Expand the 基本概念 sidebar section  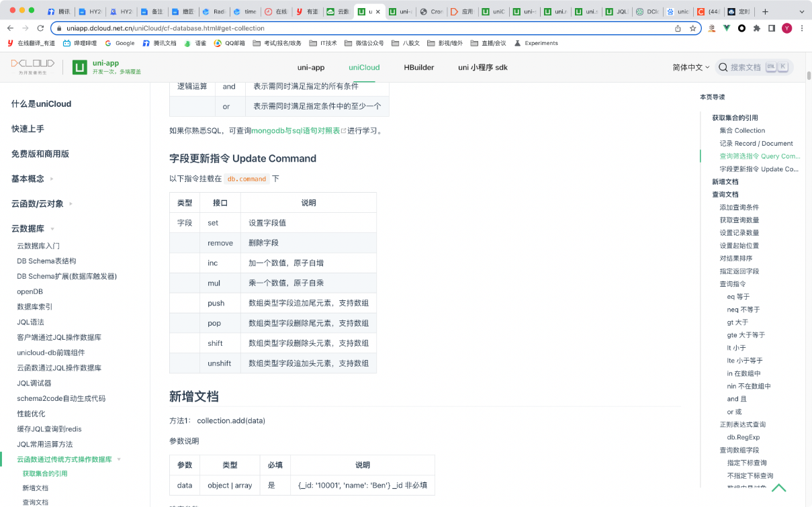pos(52,179)
